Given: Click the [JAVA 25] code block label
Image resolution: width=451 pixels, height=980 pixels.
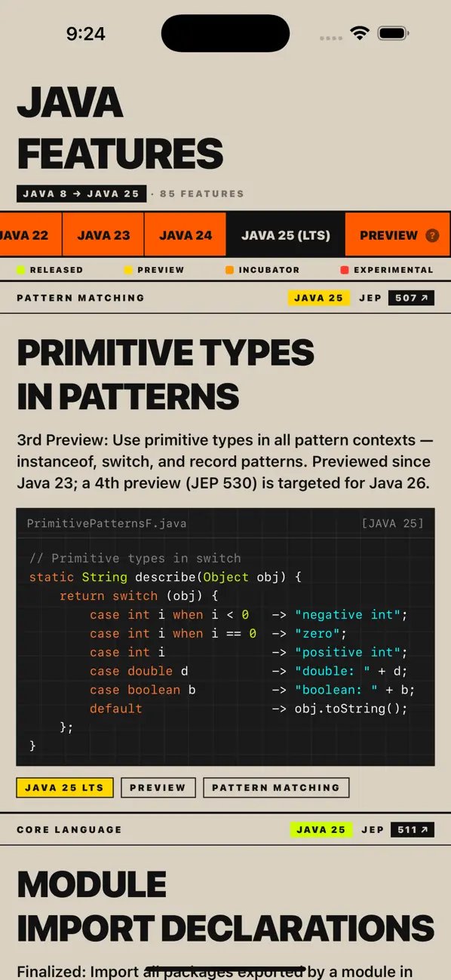Looking at the screenshot, I should pyautogui.click(x=392, y=523).
